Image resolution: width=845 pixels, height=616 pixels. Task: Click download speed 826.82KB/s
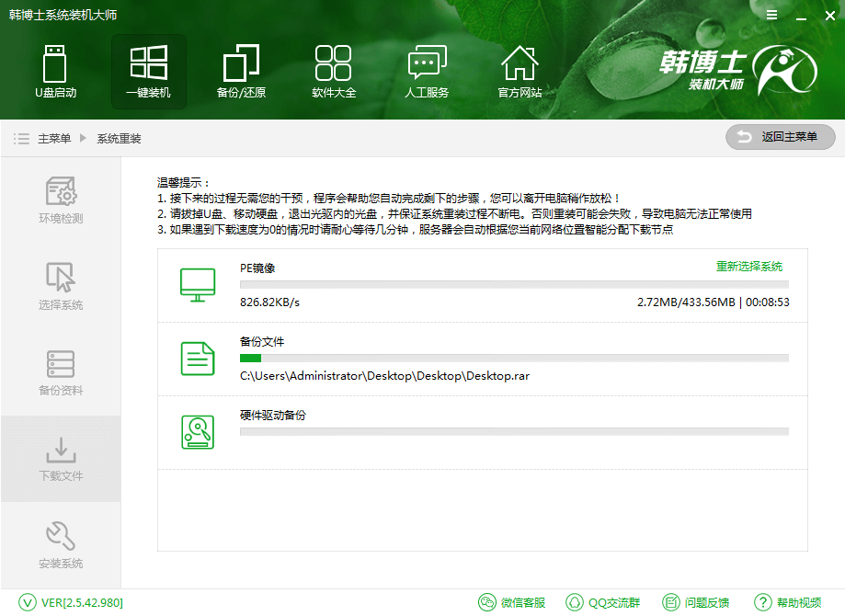click(x=269, y=302)
